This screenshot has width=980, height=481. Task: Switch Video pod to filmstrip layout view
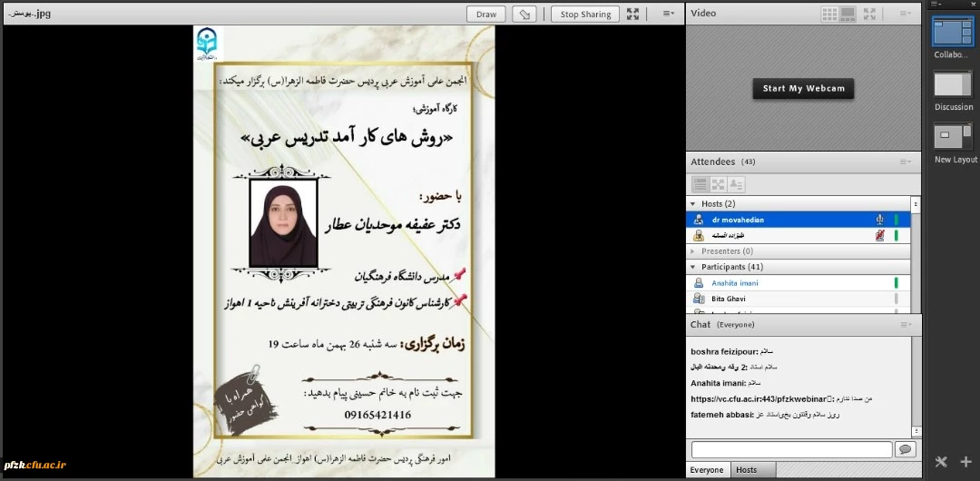tap(848, 14)
